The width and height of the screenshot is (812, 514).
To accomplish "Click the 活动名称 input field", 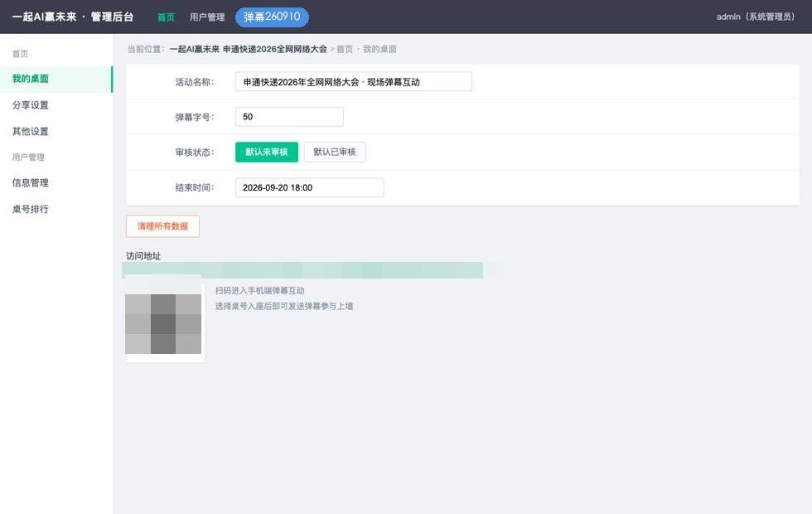I will click(x=354, y=82).
